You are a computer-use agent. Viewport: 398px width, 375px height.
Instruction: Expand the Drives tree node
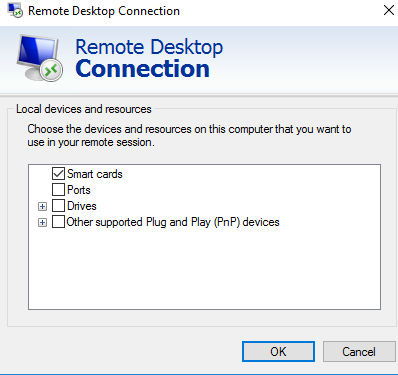click(x=42, y=206)
